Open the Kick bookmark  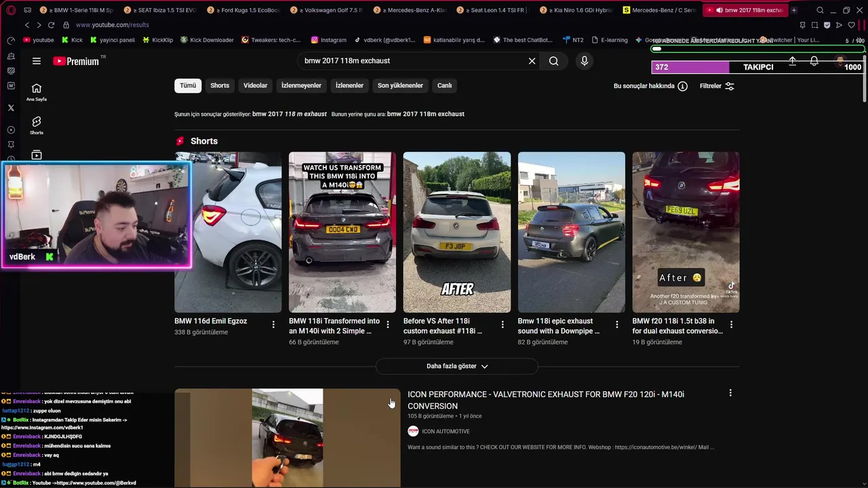[72, 40]
